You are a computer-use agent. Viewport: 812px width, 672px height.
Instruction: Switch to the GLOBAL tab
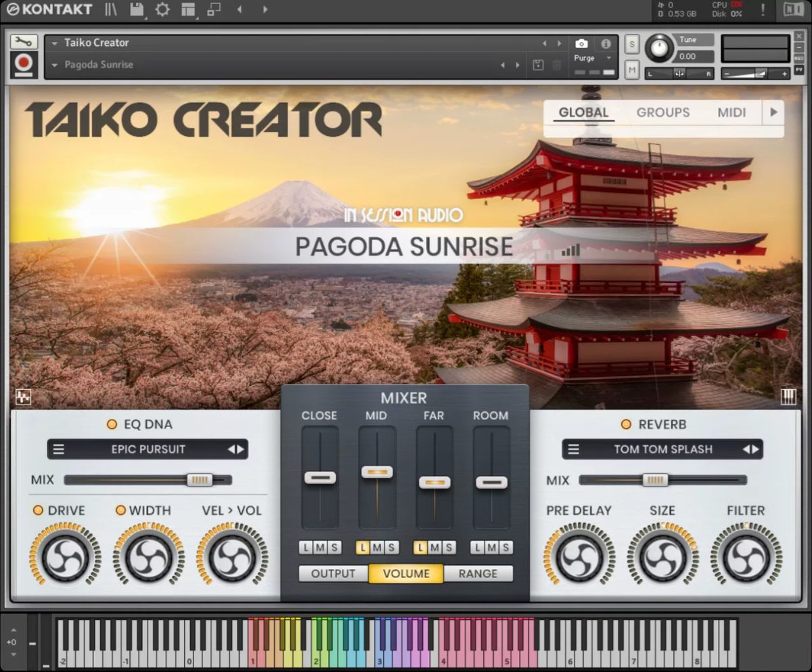[584, 112]
